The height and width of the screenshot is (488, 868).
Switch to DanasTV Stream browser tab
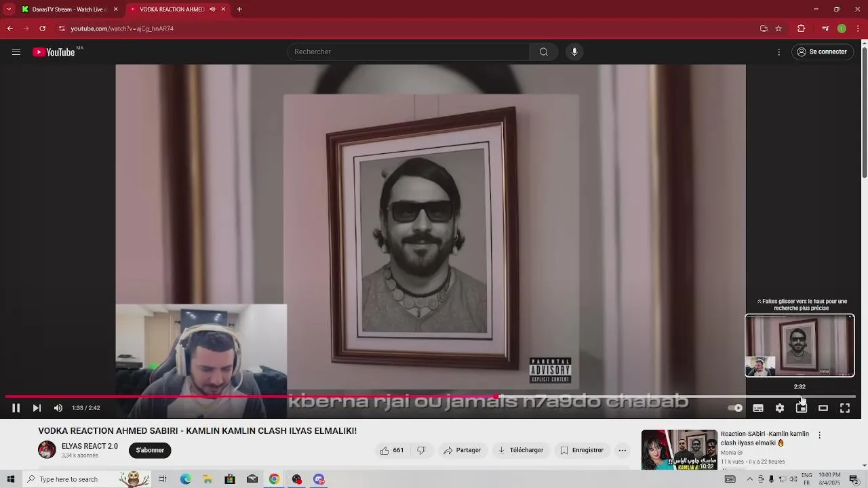pos(69,9)
